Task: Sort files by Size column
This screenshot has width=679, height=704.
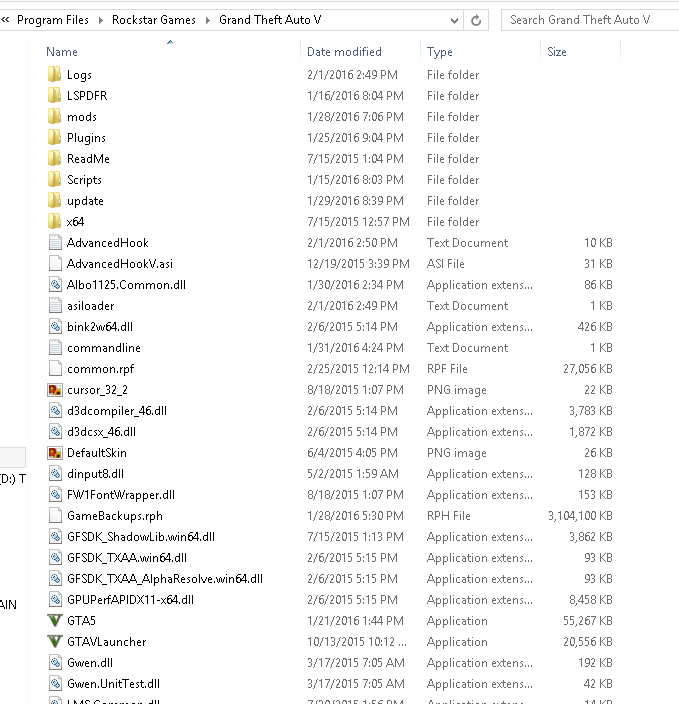Action: tap(557, 52)
